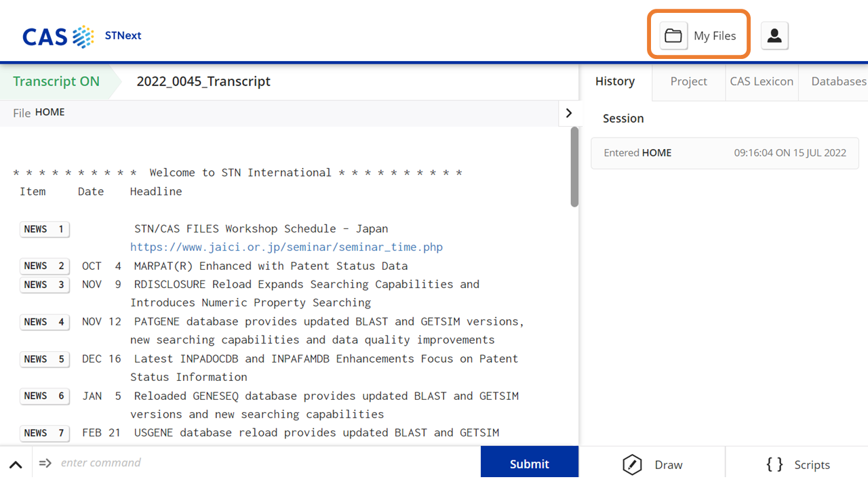The width and height of the screenshot is (868, 488).
Task: Select the Entered HOME session entry
Action: click(x=725, y=153)
